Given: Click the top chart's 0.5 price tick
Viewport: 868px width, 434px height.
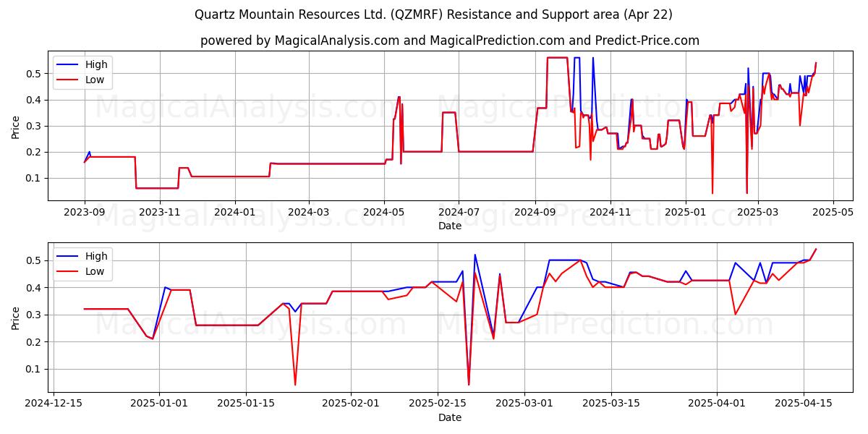Looking at the screenshot, I should pyautogui.click(x=35, y=74).
